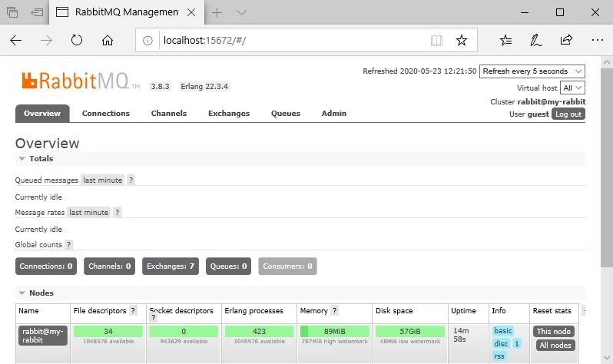Open browser Settings and more ellipsis

[598, 40]
